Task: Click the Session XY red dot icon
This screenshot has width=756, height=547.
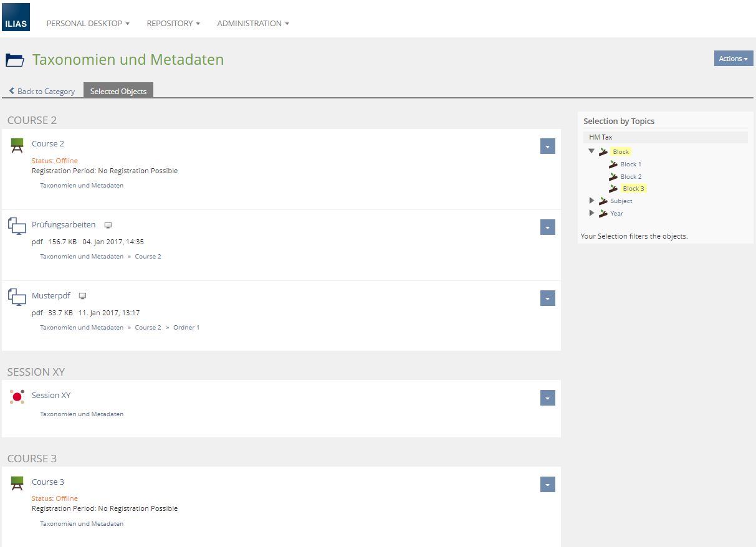Action: 17,397
